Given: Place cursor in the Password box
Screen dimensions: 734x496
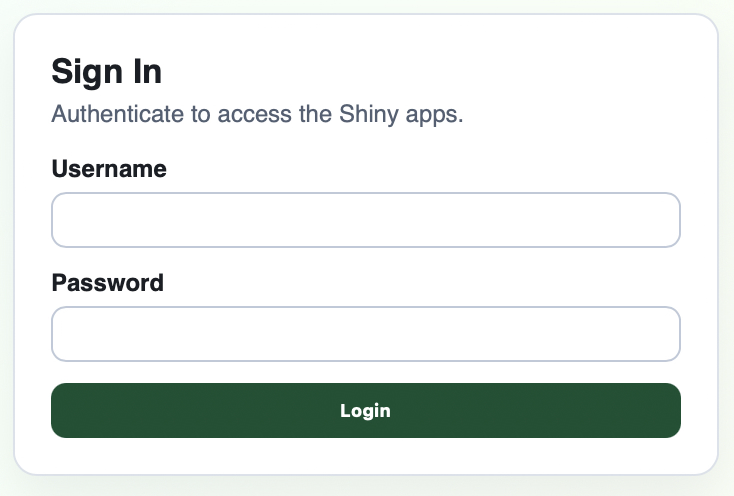Looking at the screenshot, I should pos(366,334).
